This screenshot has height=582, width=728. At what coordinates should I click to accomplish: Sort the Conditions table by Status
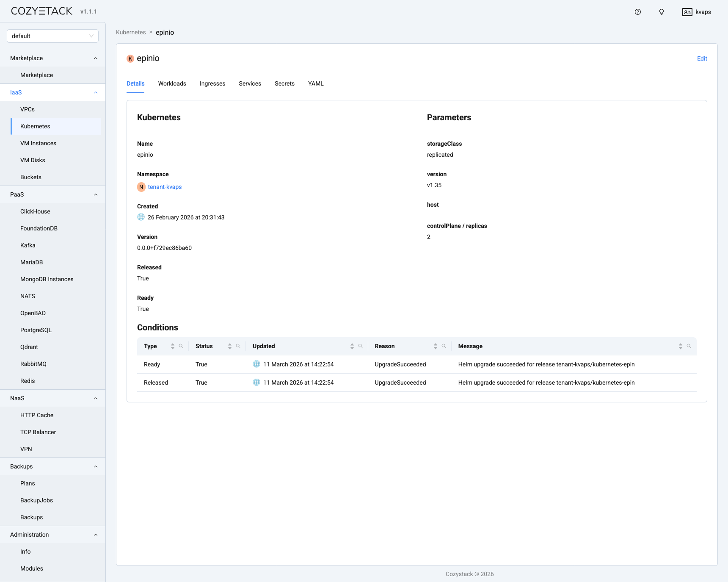[x=229, y=346]
